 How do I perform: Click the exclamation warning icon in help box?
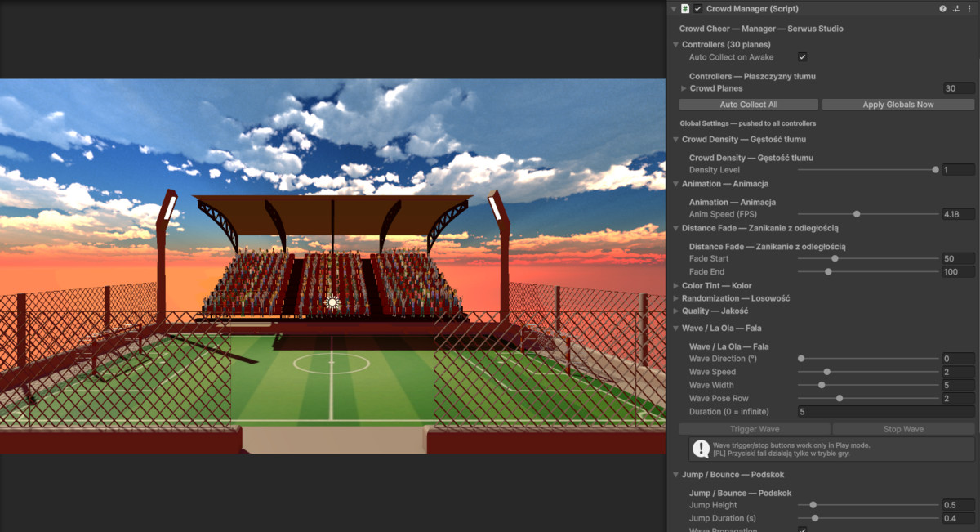701,448
